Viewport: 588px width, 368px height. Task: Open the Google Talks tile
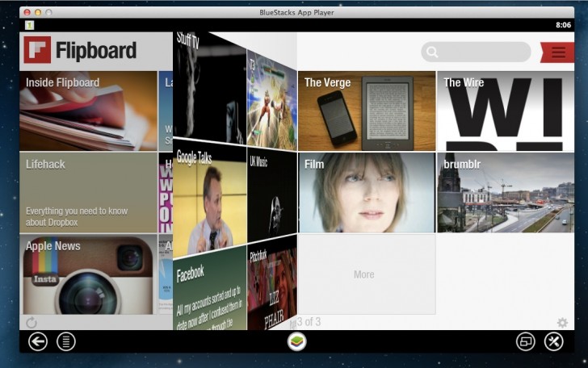tap(209, 199)
